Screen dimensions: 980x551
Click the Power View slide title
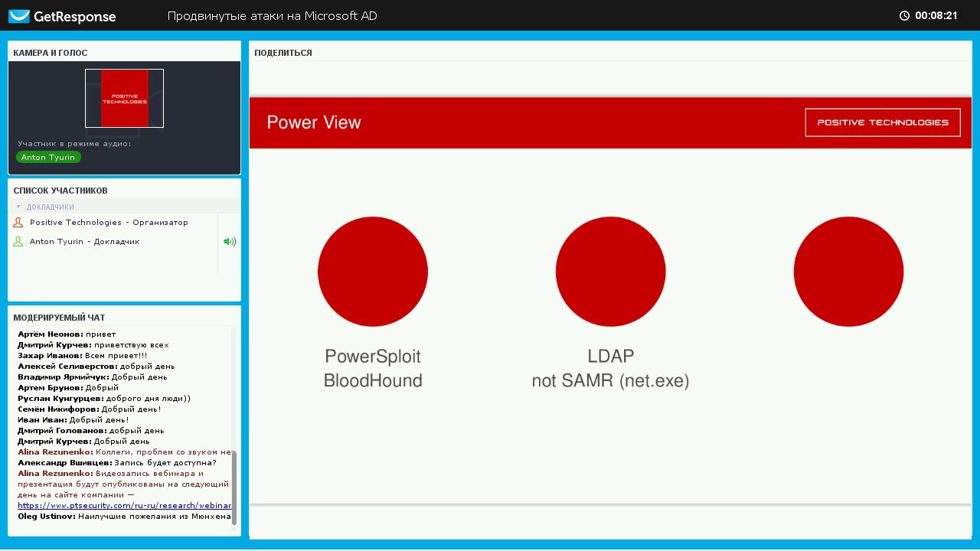(x=314, y=122)
